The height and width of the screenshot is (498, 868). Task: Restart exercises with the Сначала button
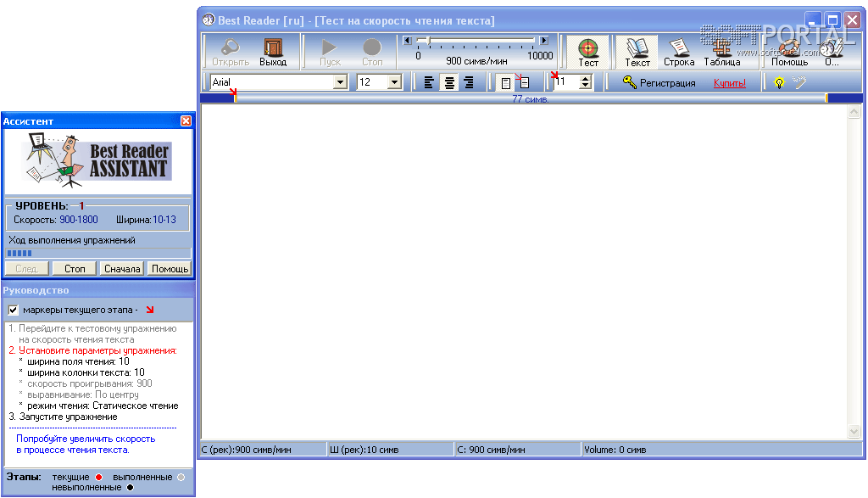(122, 269)
